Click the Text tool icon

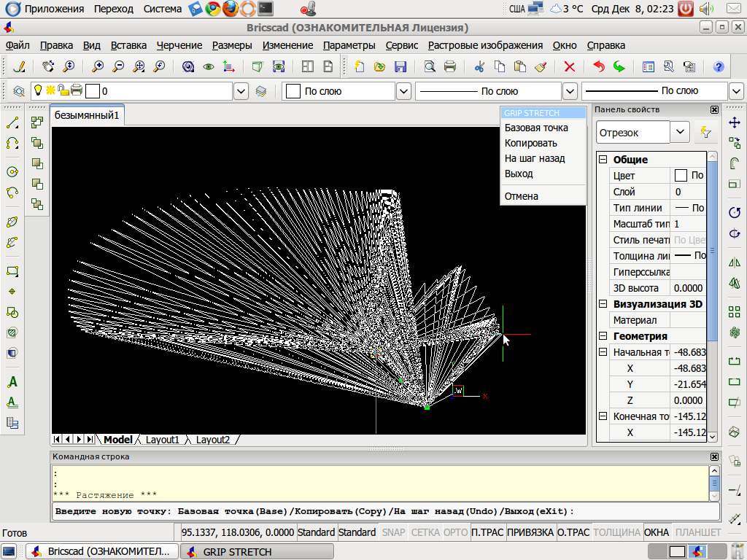[12, 382]
